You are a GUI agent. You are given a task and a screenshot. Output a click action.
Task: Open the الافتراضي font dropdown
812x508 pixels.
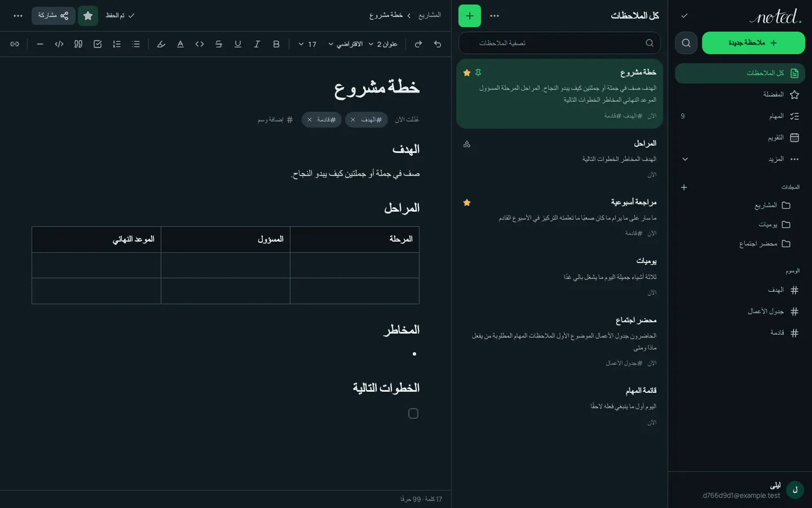tap(346, 44)
